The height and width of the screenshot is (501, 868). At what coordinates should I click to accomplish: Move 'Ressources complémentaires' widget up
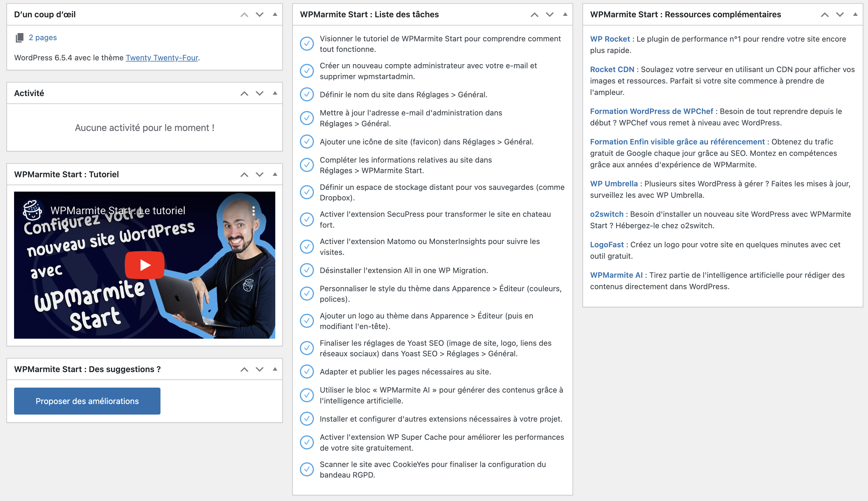[x=825, y=14]
